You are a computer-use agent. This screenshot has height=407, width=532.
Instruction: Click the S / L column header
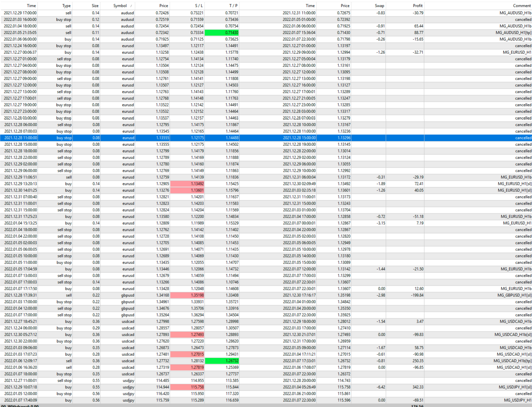pos(199,6)
